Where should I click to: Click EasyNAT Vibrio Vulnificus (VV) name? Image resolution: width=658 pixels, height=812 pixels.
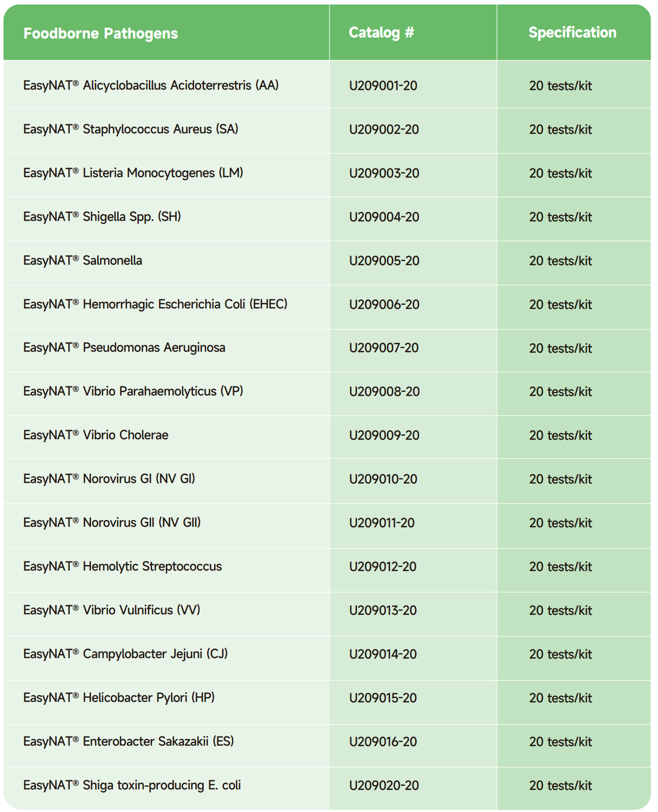point(112,610)
